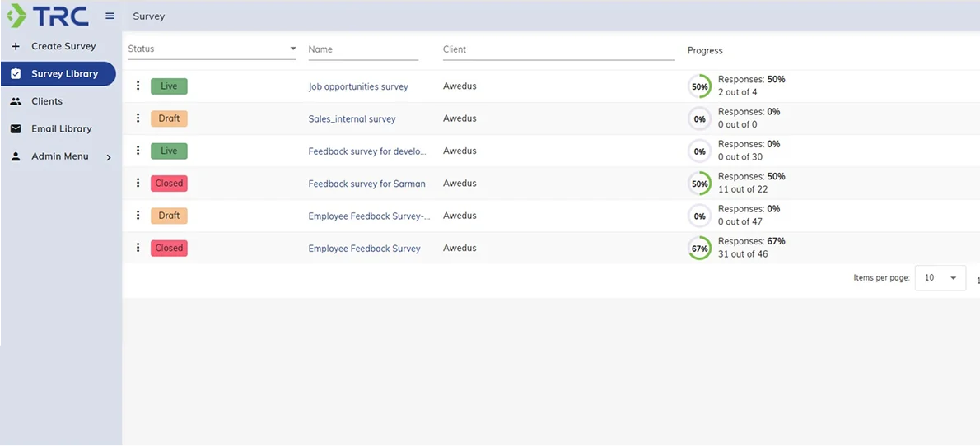This screenshot has width=980, height=446.
Task: Click Live badge of Job opportunities survey
Action: (169, 86)
